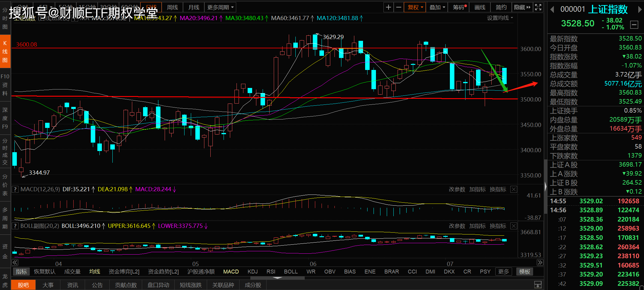
Task: Toggle the 筹码 chip distribution view
Action: click(459, 7)
